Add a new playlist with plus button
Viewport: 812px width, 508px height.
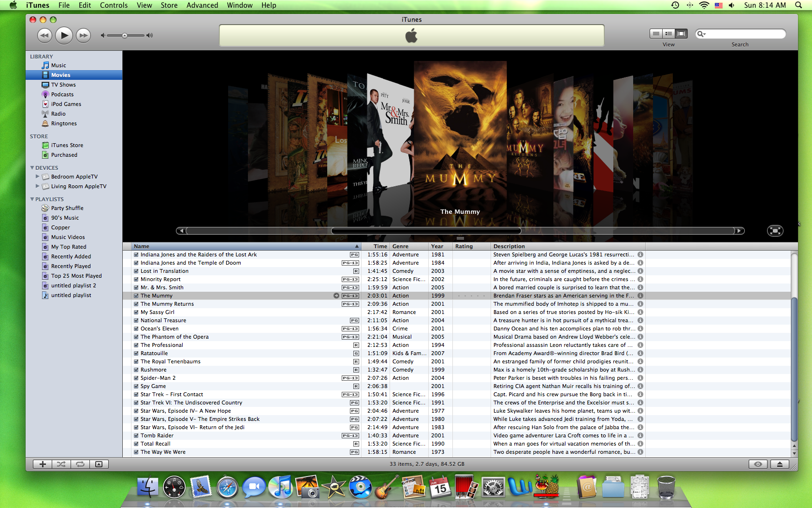(43, 464)
